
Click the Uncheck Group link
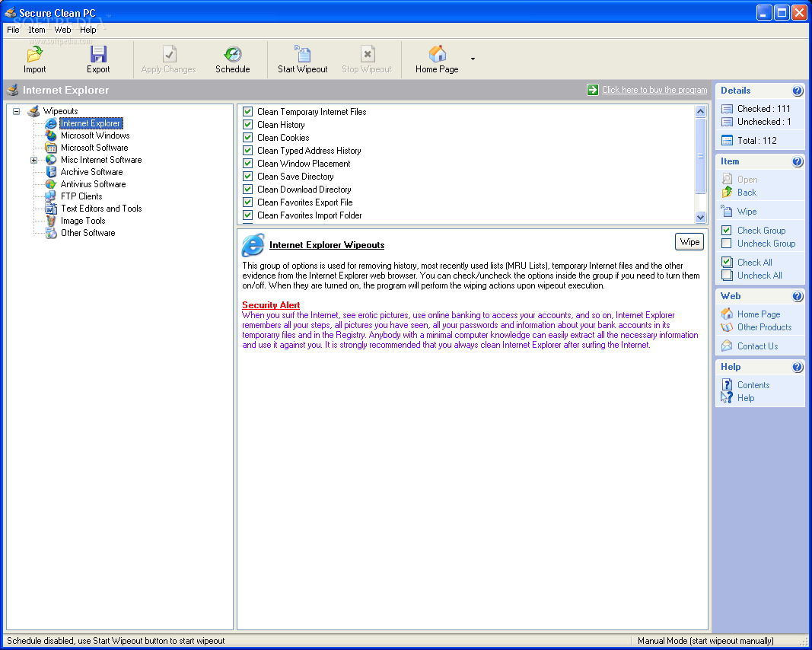[x=766, y=244]
